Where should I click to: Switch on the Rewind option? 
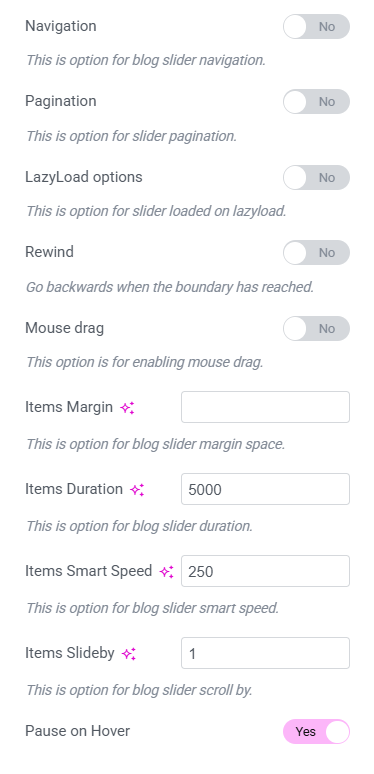point(316,252)
